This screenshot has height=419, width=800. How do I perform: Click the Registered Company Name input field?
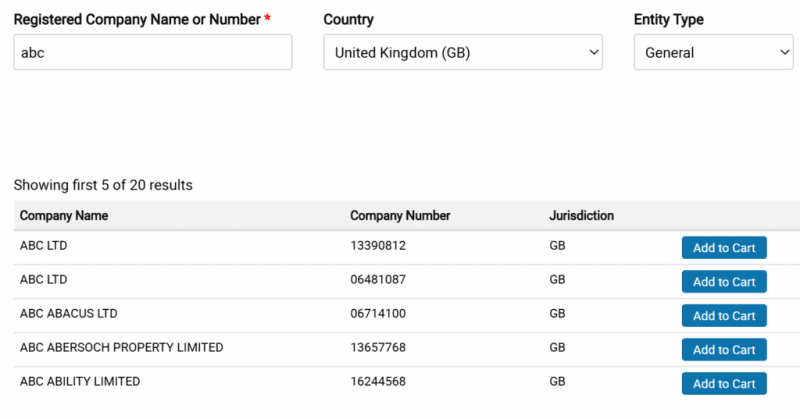pos(152,52)
